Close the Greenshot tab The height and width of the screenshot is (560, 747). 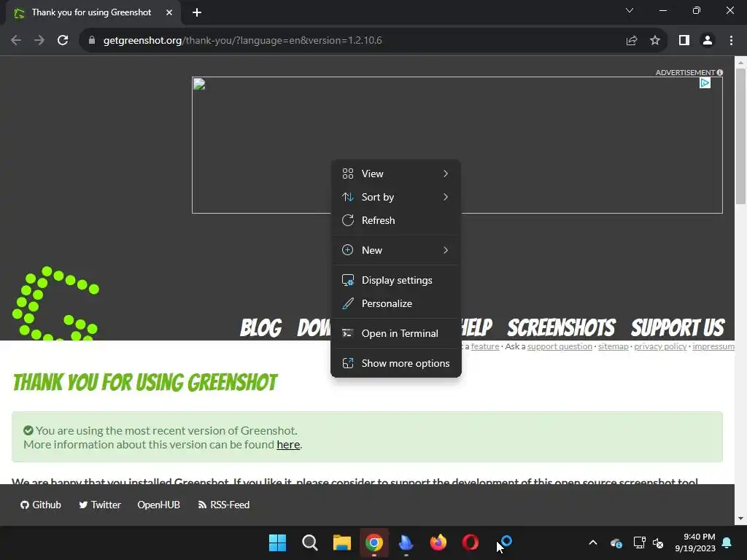(x=169, y=12)
